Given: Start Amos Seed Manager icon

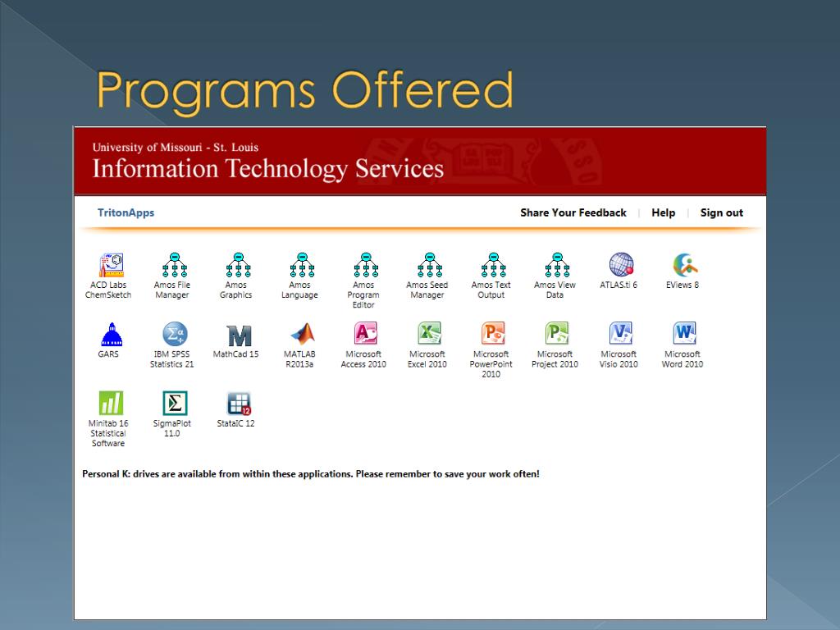Looking at the screenshot, I should point(430,265).
